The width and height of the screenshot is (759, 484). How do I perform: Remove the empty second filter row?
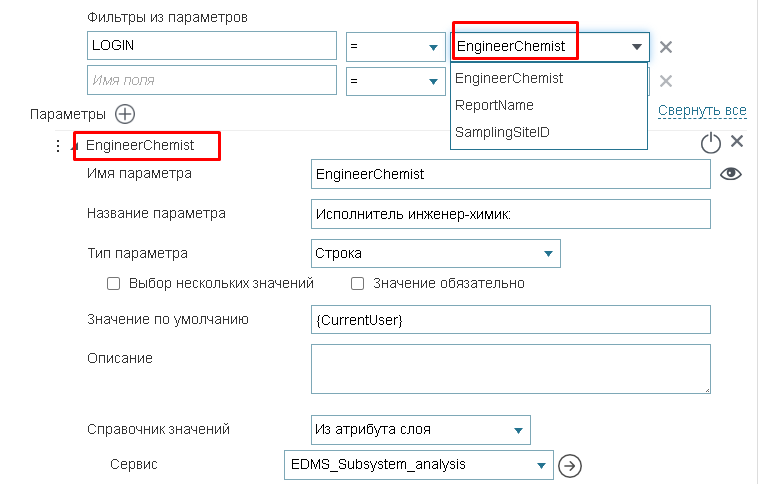[666, 80]
